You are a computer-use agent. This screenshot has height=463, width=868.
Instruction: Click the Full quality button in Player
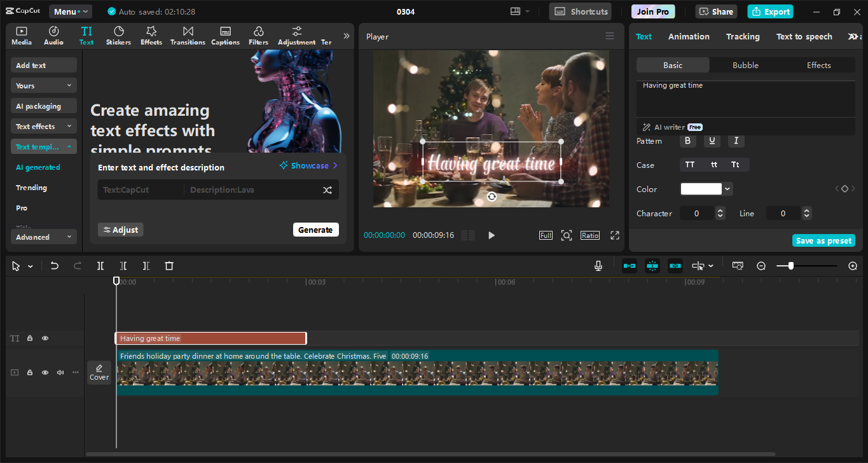tap(546, 235)
